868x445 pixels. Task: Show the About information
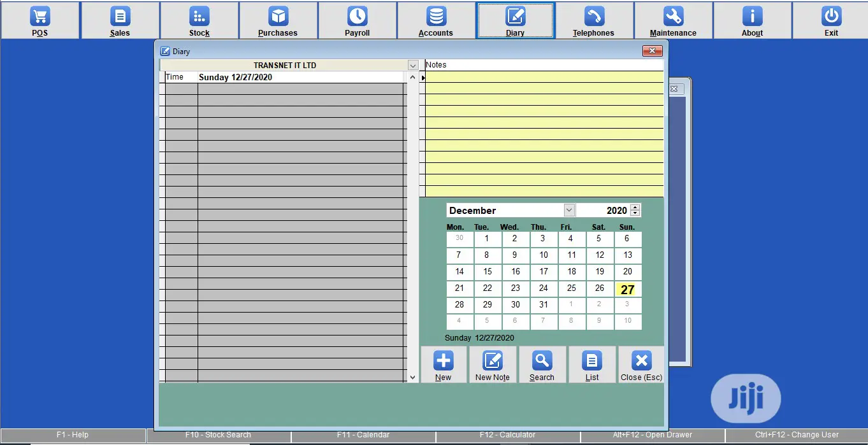click(752, 20)
